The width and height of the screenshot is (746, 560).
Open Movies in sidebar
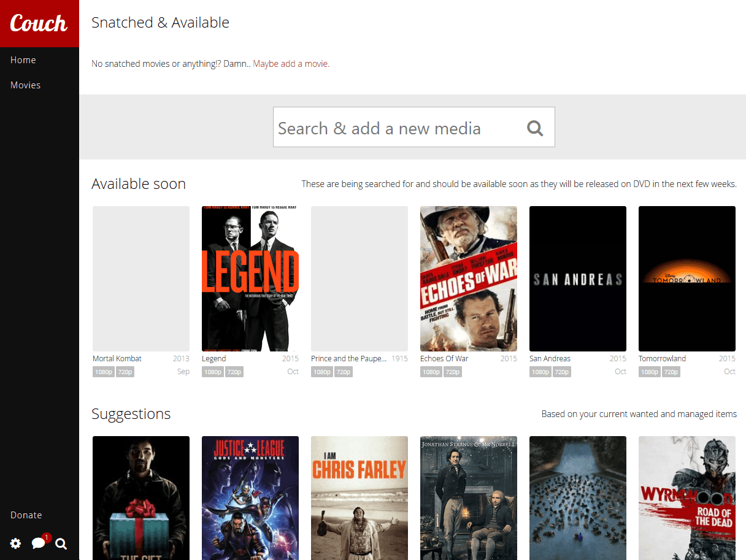26,85
